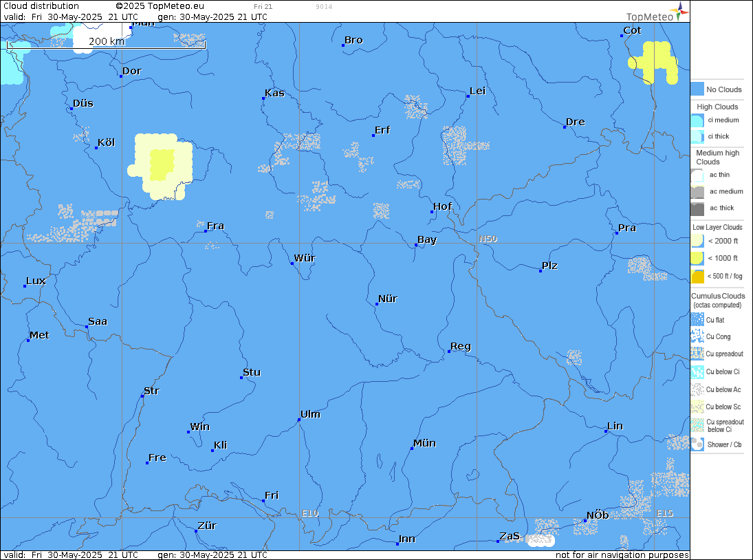Click the Bro city marker
Screen dimensions: 753x560
[x=343, y=45]
